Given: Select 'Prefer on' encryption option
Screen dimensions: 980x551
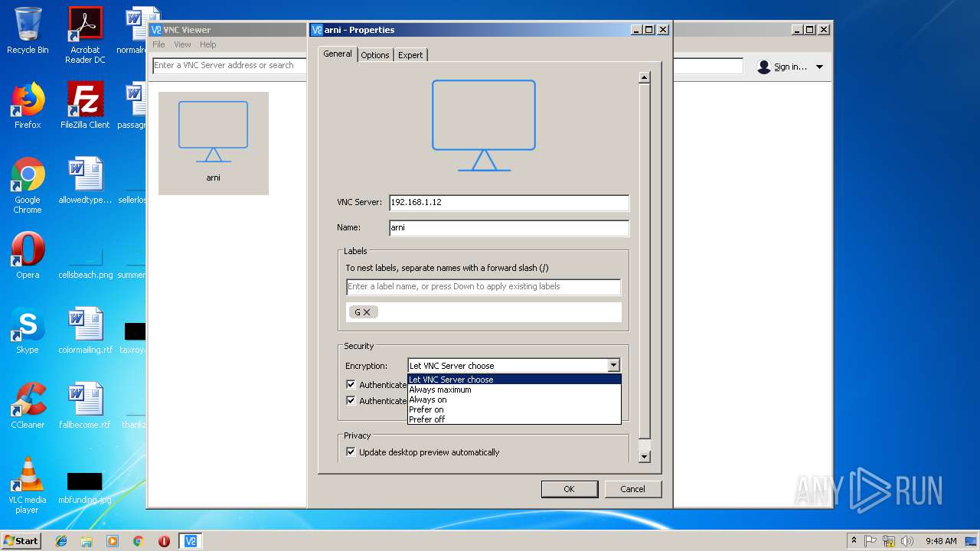Looking at the screenshot, I should pos(514,409).
